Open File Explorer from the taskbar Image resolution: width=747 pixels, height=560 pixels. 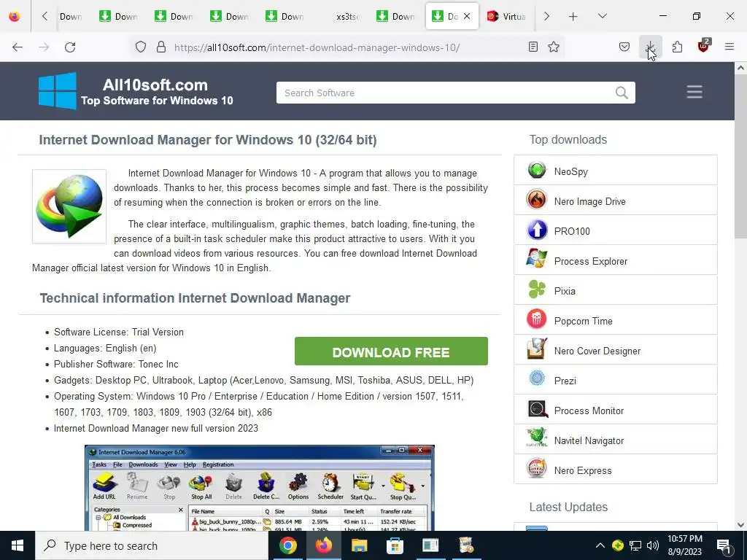(x=359, y=545)
